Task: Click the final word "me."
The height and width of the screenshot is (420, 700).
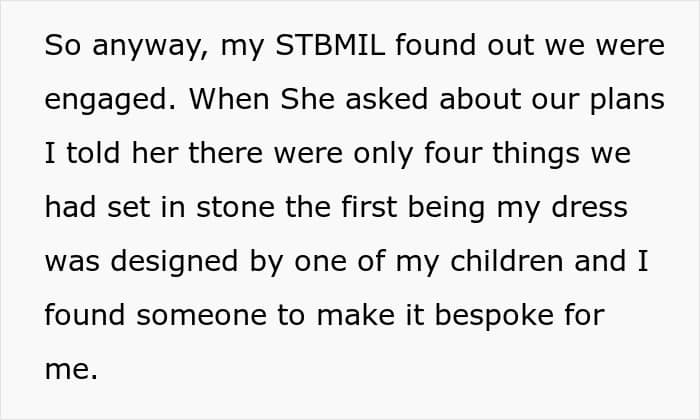Action: pyautogui.click(x=70, y=368)
